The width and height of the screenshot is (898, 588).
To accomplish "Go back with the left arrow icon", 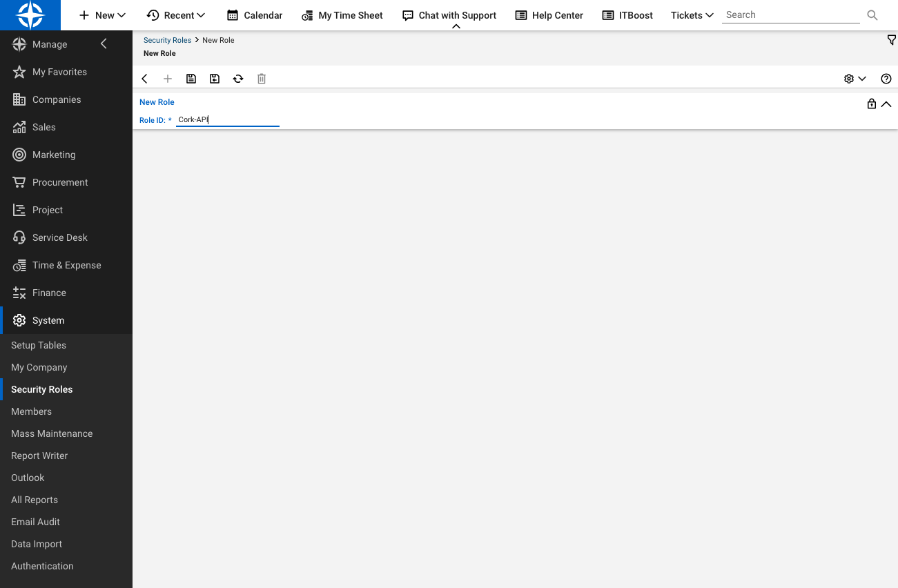I will pos(144,79).
